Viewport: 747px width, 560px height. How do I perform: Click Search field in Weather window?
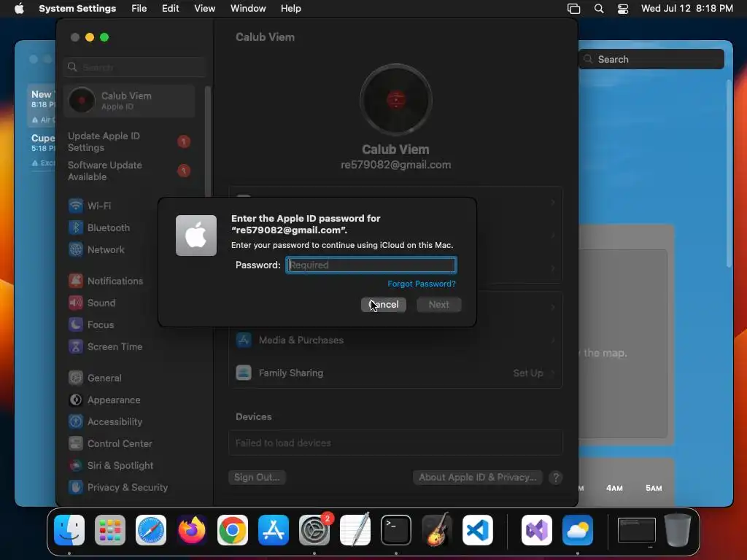coord(651,59)
